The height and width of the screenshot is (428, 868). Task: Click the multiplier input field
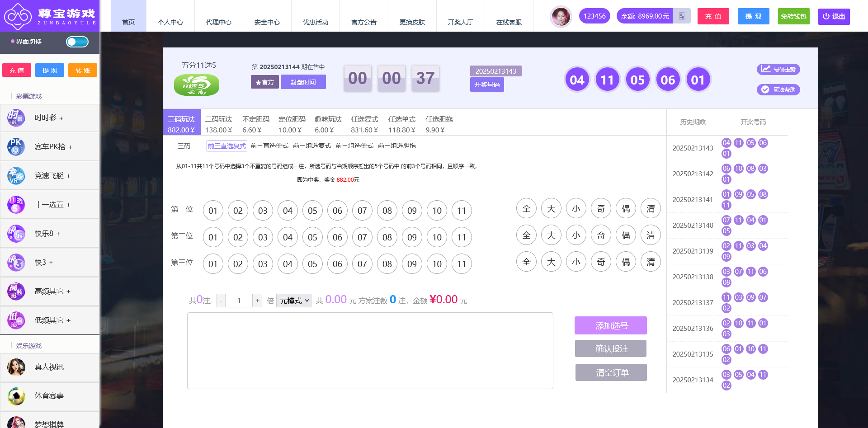click(x=239, y=301)
